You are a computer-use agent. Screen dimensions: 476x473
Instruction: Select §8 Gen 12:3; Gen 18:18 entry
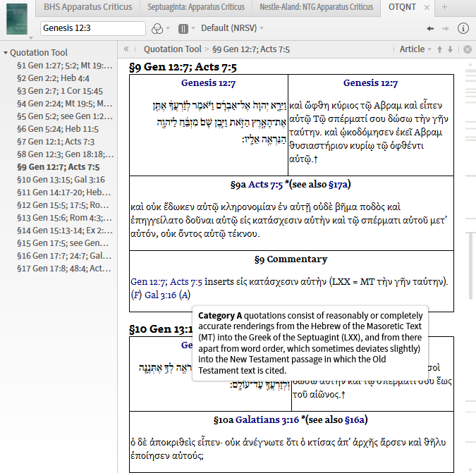click(x=66, y=154)
